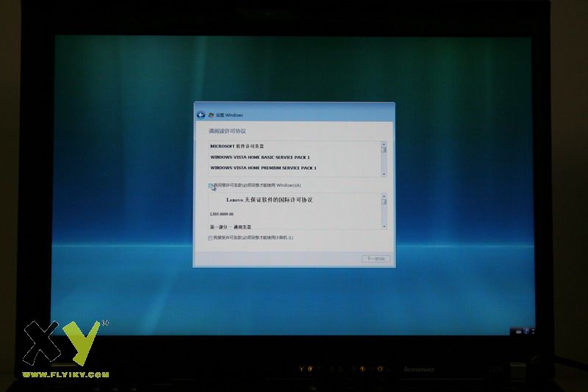This screenshot has height=392, width=588.
Task: Click the WINDOWS VISTA HOME BASIC SERVICE PACK 1 line
Action: (x=260, y=157)
